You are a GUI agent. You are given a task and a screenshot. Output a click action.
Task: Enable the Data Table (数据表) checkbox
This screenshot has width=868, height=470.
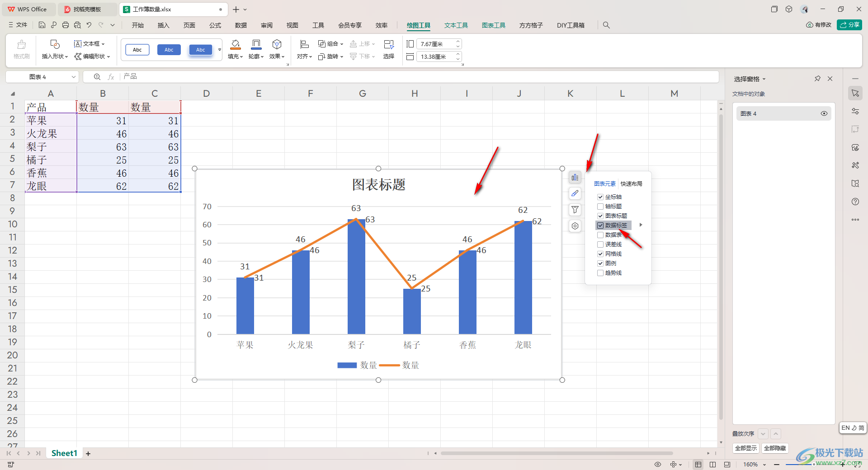(x=600, y=235)
